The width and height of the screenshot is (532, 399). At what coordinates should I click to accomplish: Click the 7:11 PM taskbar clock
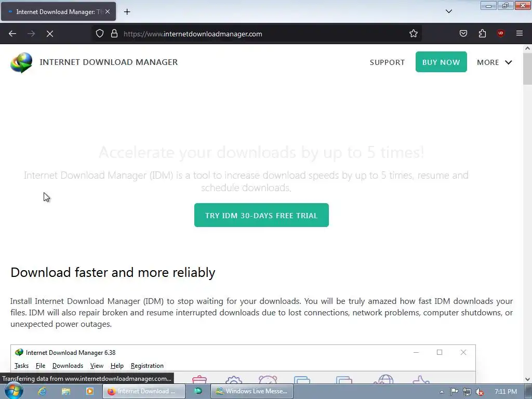(506, 392)
